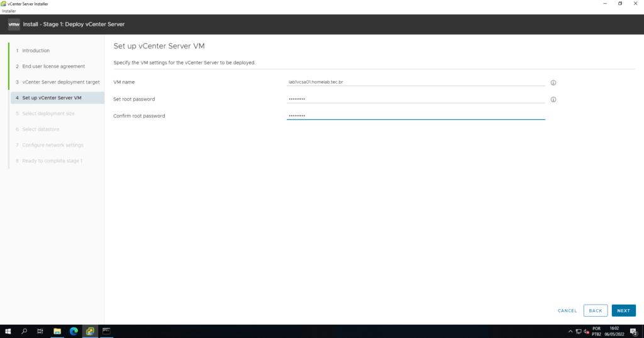Click the POR PTB2 language indicator
The image size is (644, 338).
click(x=596, y=332)
